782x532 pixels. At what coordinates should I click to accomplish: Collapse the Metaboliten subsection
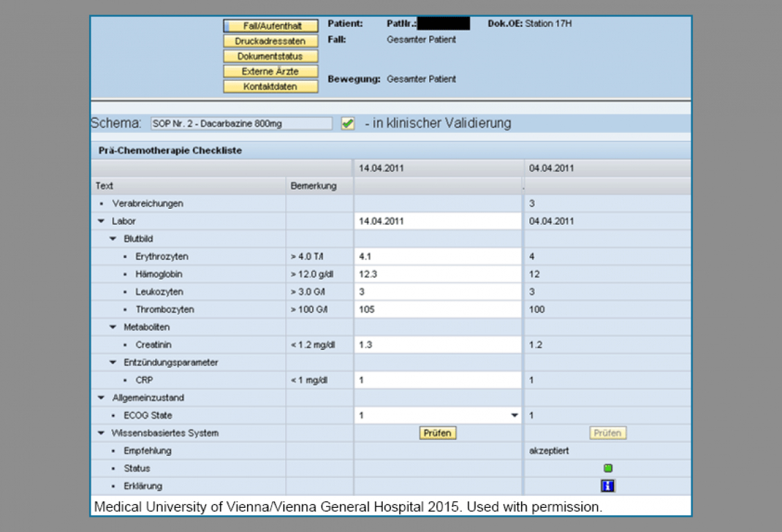[x=113, y=327]
